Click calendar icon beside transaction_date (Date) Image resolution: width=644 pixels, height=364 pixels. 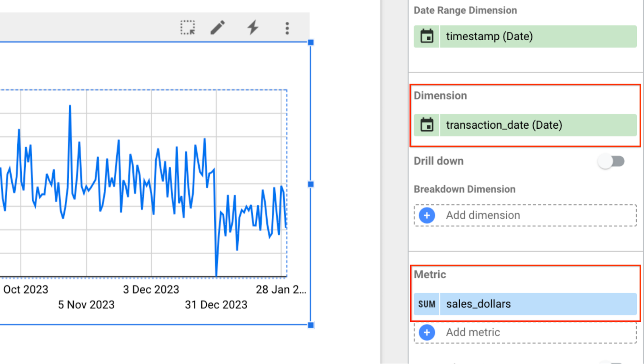427,125
